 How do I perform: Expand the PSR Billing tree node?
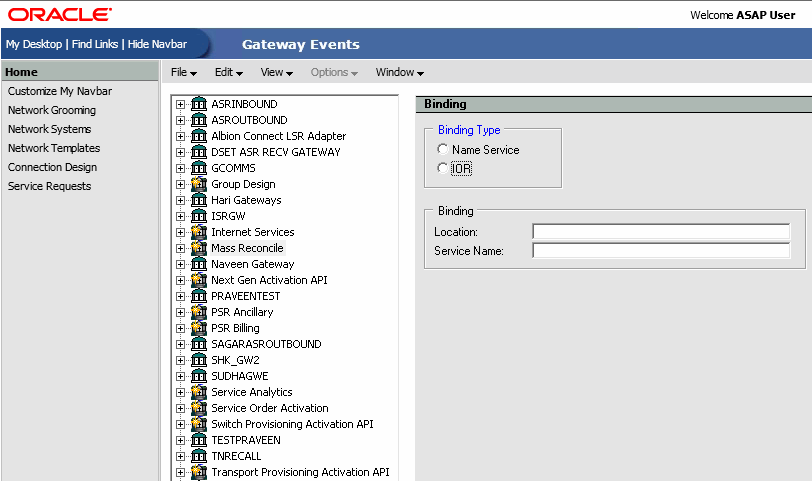tap(180, 329)
